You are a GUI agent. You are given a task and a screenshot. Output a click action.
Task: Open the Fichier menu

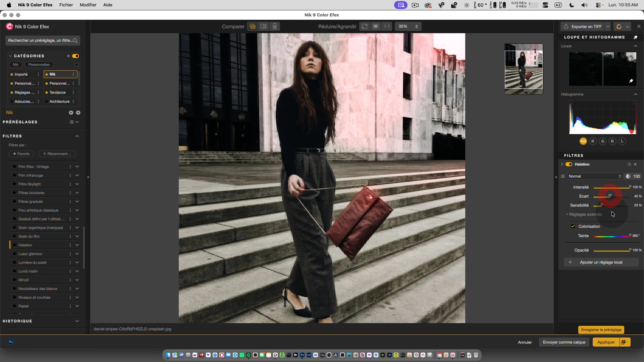(x=66, y=5)
